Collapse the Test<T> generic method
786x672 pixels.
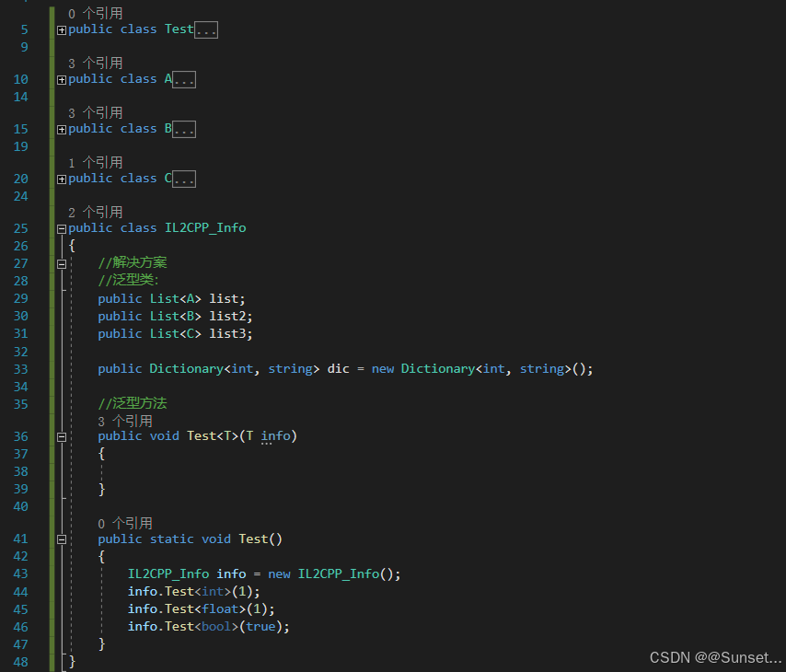tap(62, 436)
